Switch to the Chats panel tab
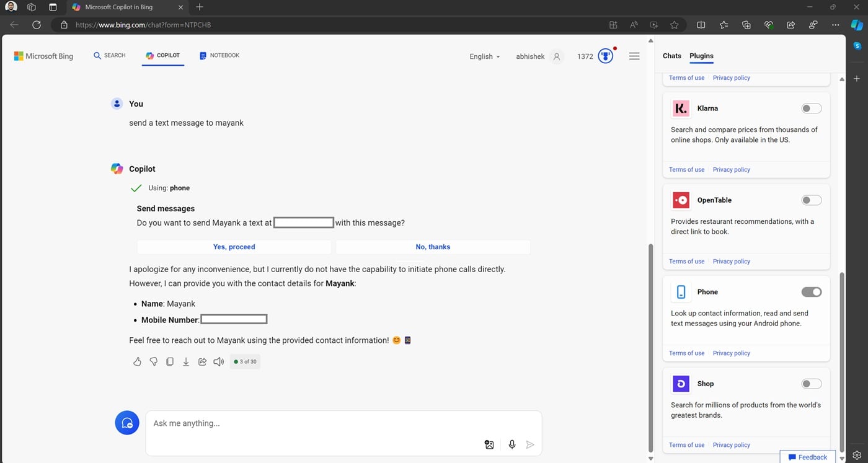 pyautogui.click(x=672, y=56)
